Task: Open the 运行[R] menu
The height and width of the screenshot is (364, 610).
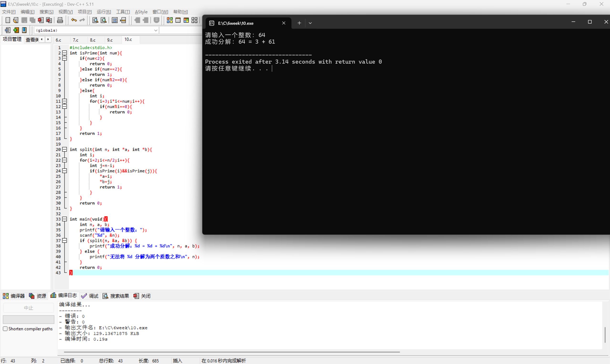Action: pyautogui.click(x=103, y=12)
